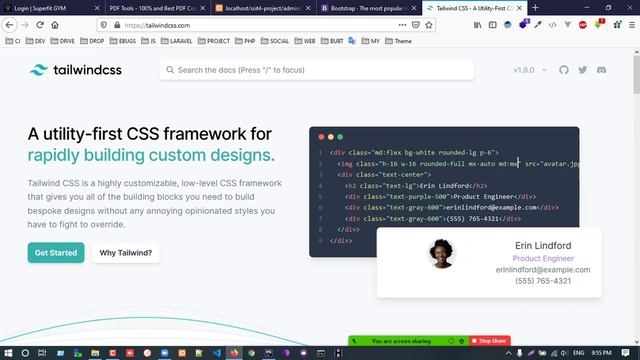
Task: Click the tailwindcss logo
Action: click(76, 70)
